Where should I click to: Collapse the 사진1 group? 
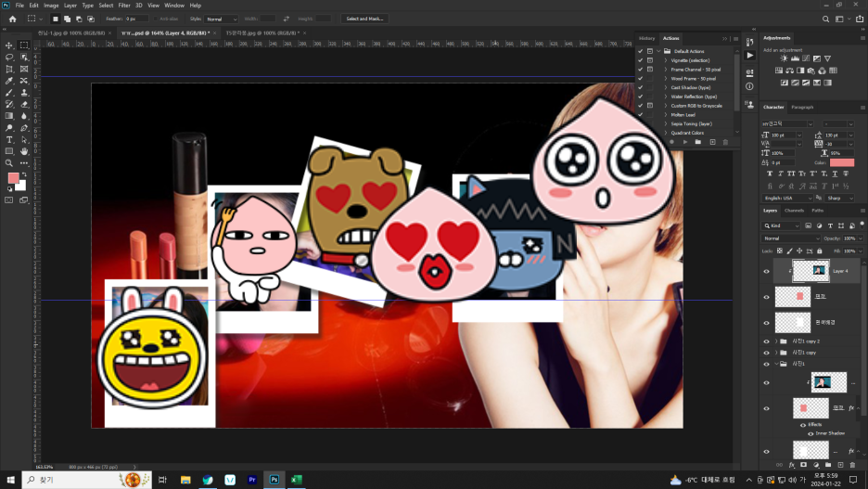(776, 364)
